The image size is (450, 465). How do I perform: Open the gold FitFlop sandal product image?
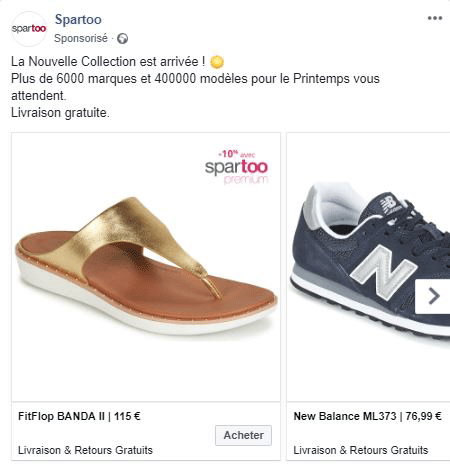[x=146, y=267]
